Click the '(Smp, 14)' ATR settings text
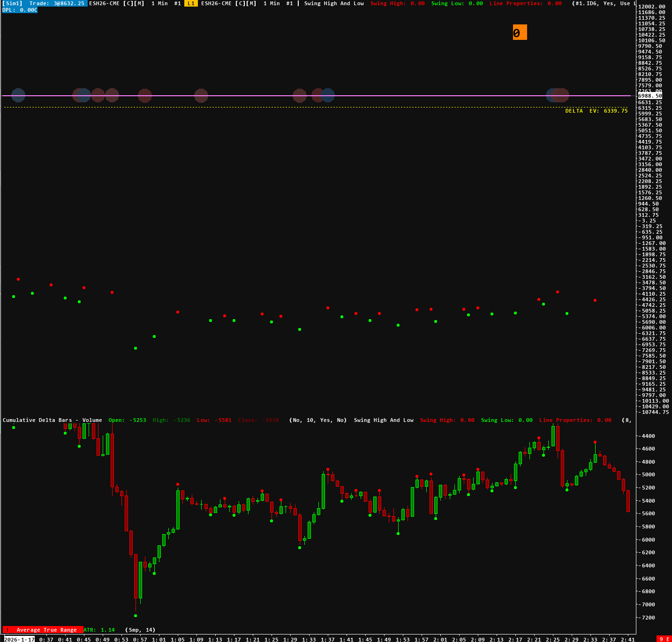The image size is (672, 642). [140, 630]
